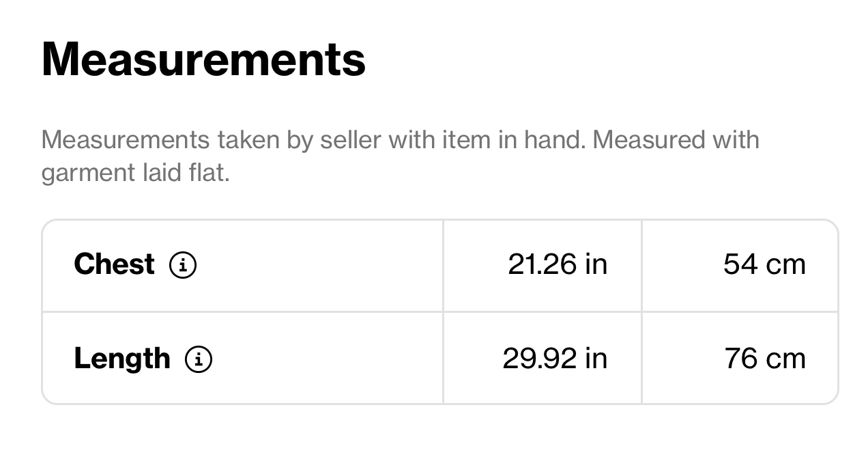Open the Chest measurement info icon
This screenshot has width=868, height=457.
pos(183,264)
